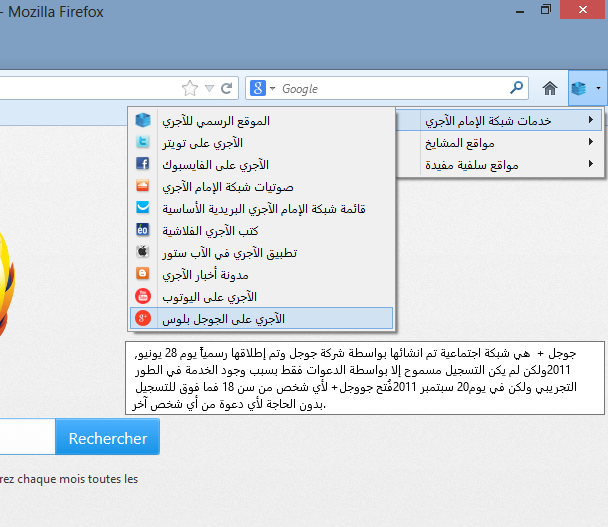Image resolution: width=608 pixels, height=527 pixels.
Task: Select الموقع الرسمي للآجري menu entry
Action: point(261,121)
